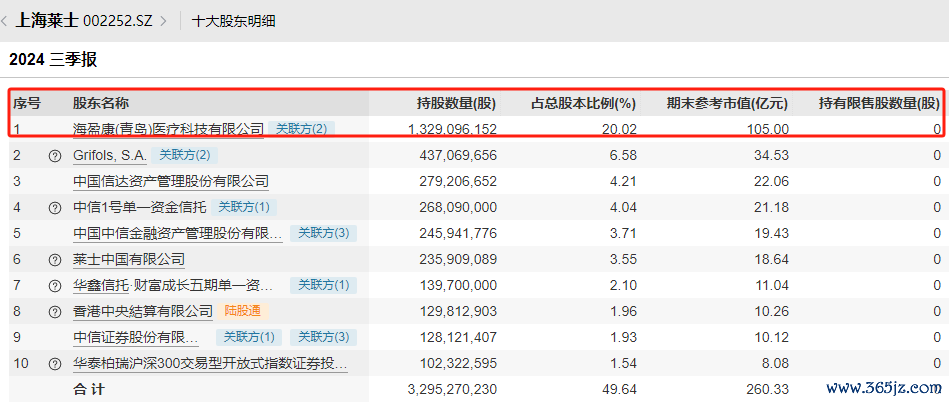Image resolution: width=949 pixels, height=403 pixels.
Task: Click question mark icon beside Grifols, S.A.
Action: [54, 156]
